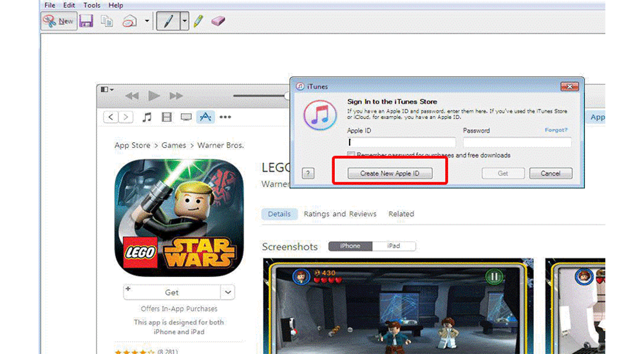Select iPhone screenshots toggle
644x354 pixels.
pos(350,246)
